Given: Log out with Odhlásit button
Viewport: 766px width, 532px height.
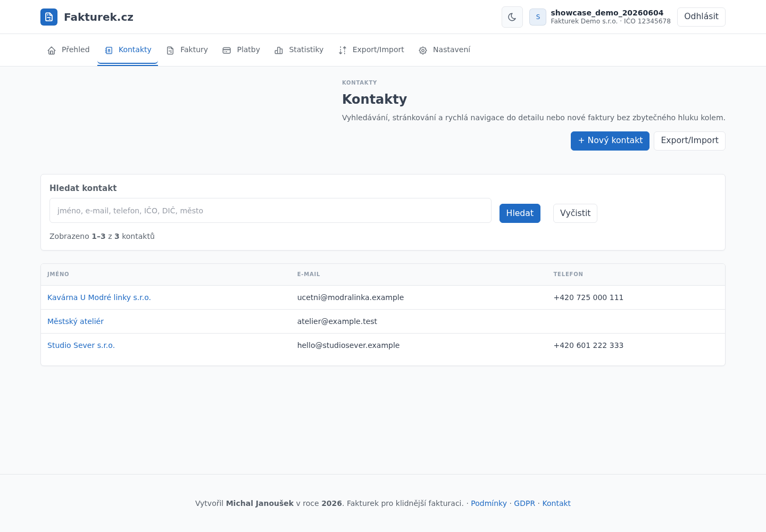Looking at the screenshot, I should coord(701,17).
